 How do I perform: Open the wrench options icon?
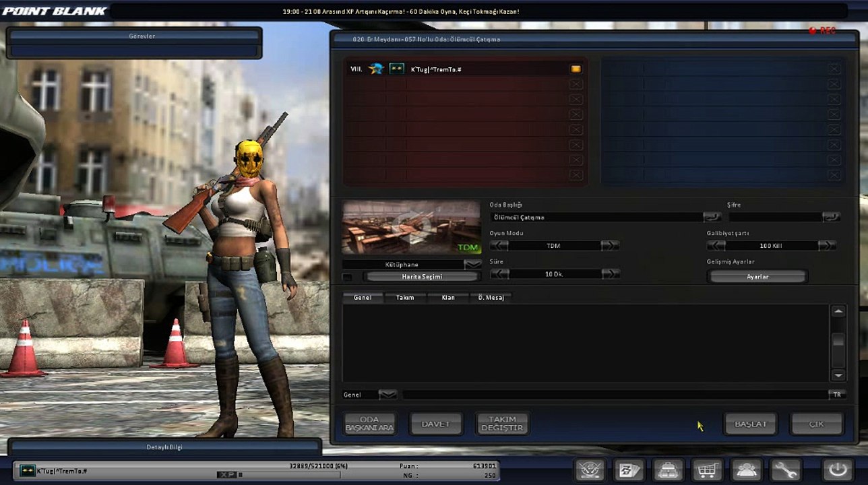pyautogui.click(x=785, y=469)
